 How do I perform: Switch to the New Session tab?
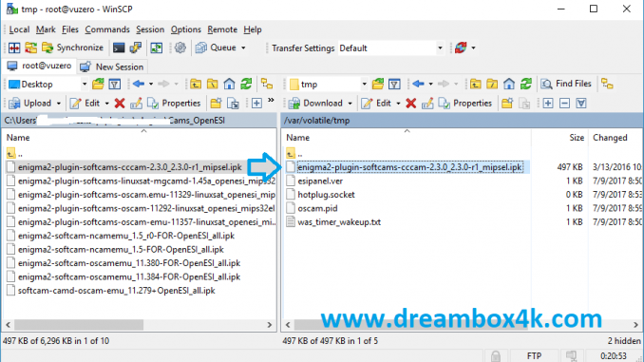pos(112,67)
